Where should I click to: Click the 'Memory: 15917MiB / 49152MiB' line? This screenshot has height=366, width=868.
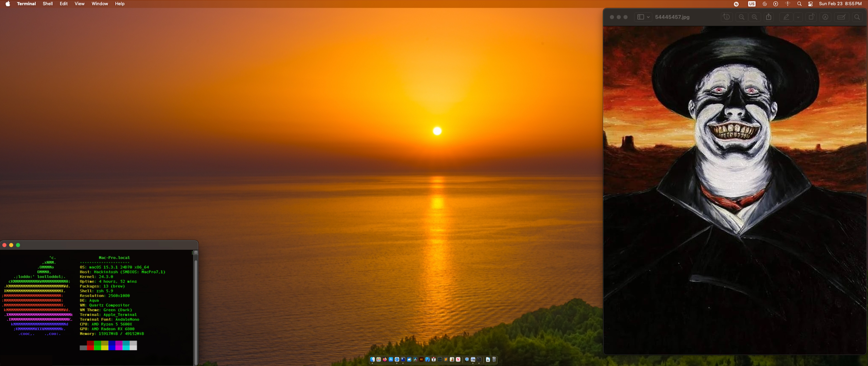click(x=112, y=334)
